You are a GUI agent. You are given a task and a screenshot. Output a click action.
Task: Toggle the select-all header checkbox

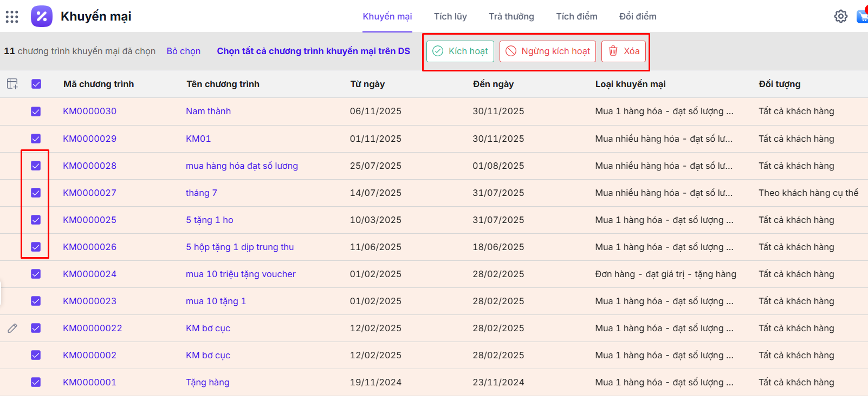36,84
